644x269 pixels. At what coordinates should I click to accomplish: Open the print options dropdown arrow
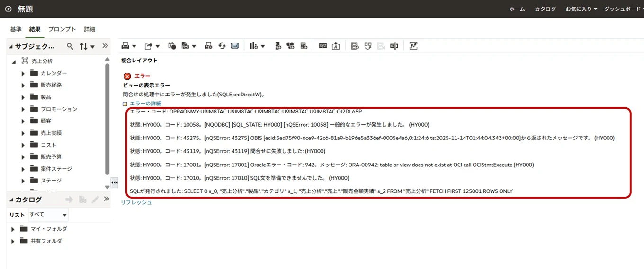pos(134,46)
